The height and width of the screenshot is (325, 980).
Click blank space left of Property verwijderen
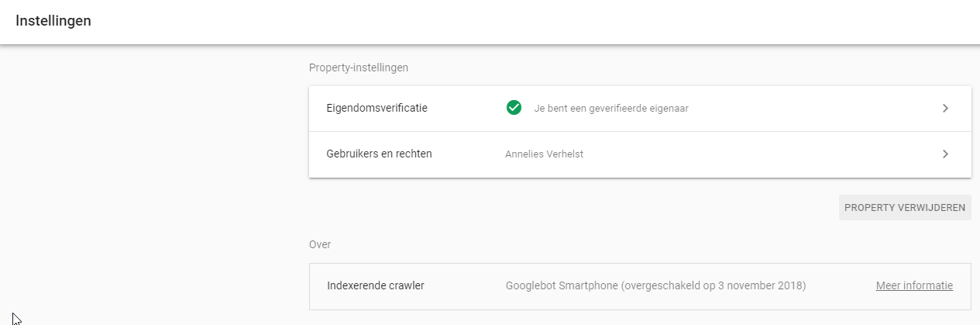click(573, 207)
